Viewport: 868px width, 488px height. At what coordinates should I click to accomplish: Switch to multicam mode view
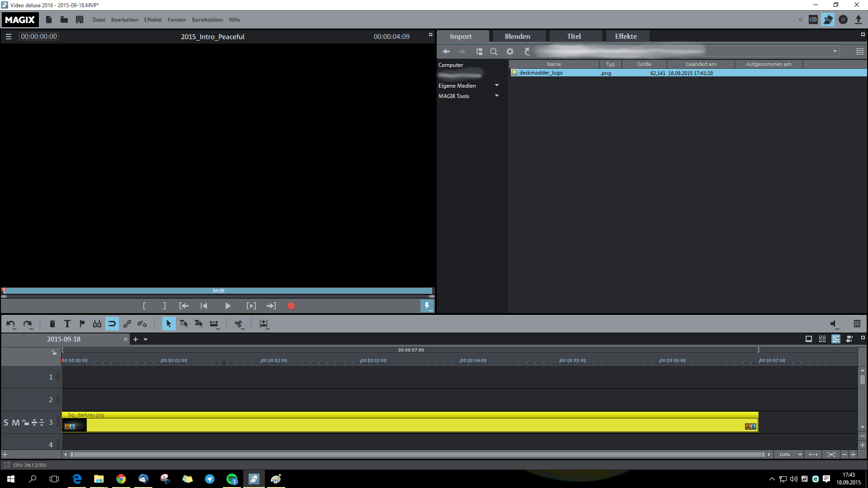click(849, 339)
